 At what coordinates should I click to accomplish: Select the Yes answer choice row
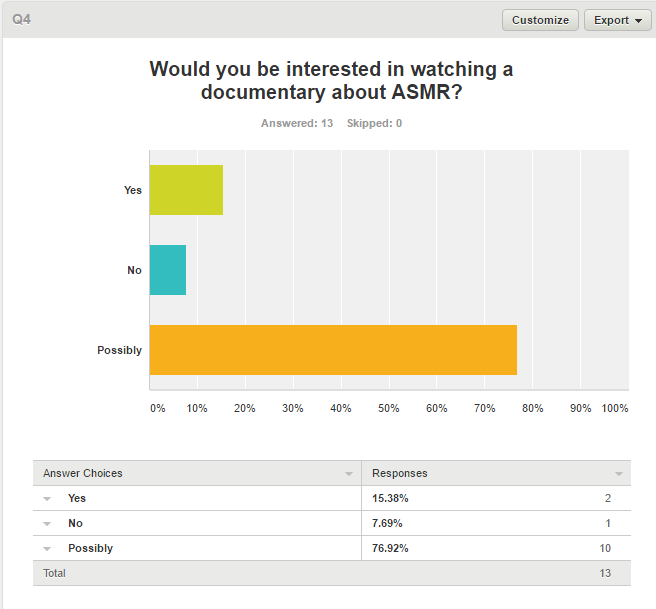332,498
